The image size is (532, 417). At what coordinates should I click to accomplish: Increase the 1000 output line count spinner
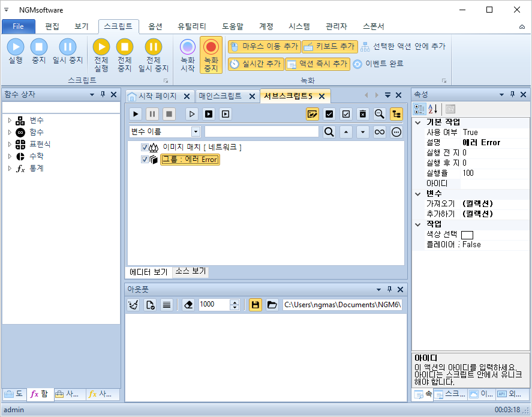[235, 302]
